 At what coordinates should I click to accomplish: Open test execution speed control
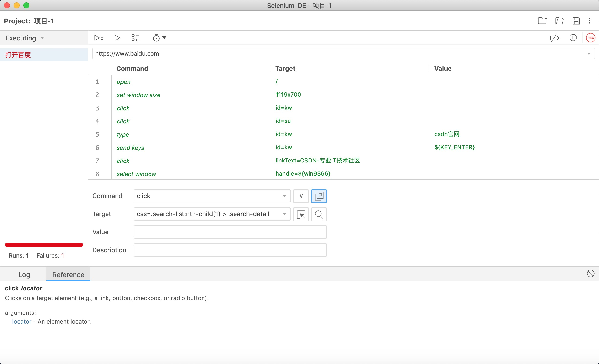click(160, 38)
